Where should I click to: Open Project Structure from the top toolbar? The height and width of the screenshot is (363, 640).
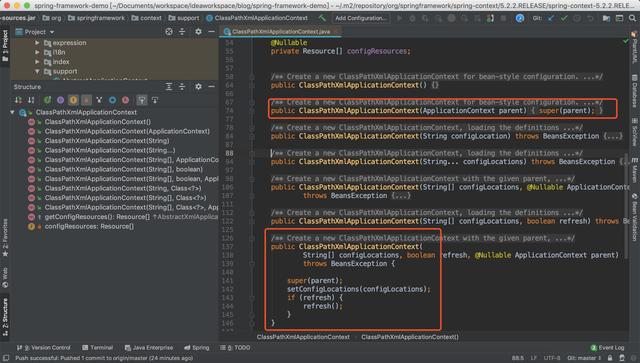[x=606, y=18]
